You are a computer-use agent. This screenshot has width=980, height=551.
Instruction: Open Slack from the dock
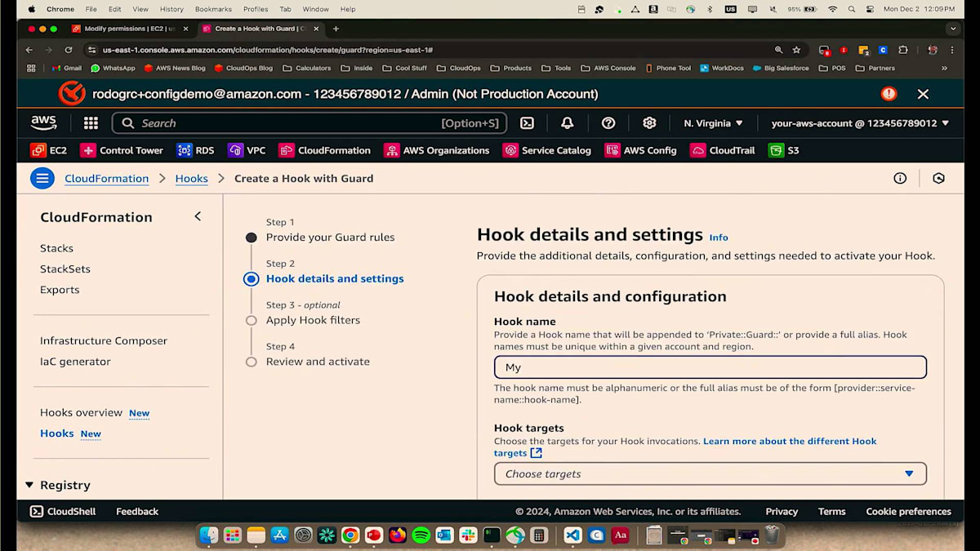pos(468,535)
